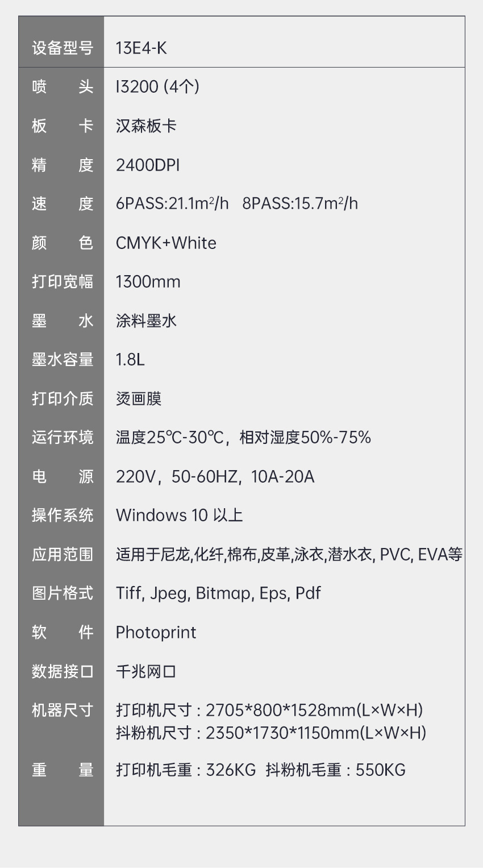Click the 千兆网口 data interface value
Viewport: 483px width, 868px height.
[x=146, y=671]
